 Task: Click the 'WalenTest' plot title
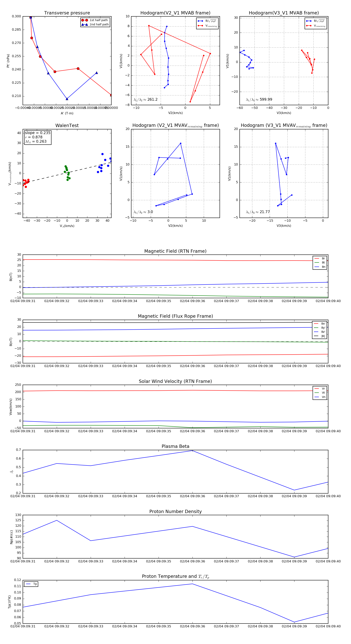[67, 125]
